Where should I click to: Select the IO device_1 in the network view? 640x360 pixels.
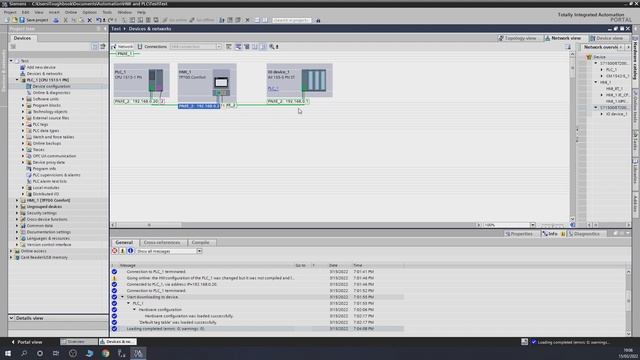(x=299, y=80)
